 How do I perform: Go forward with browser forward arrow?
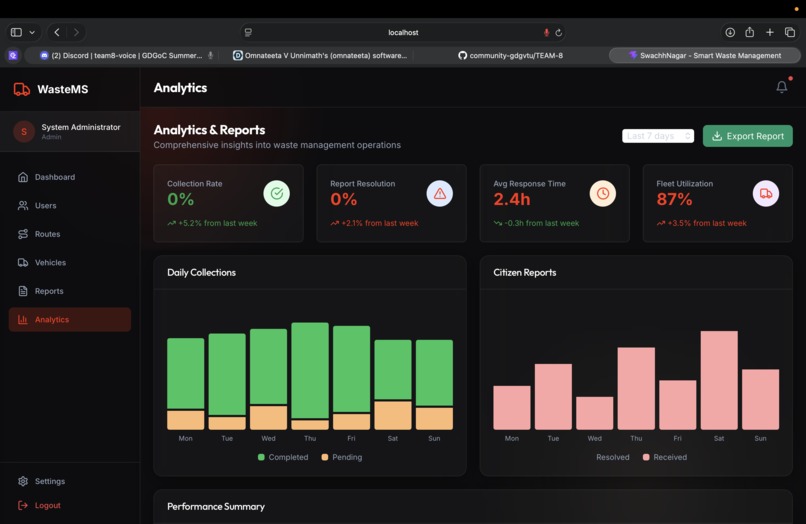pos(76,32)
